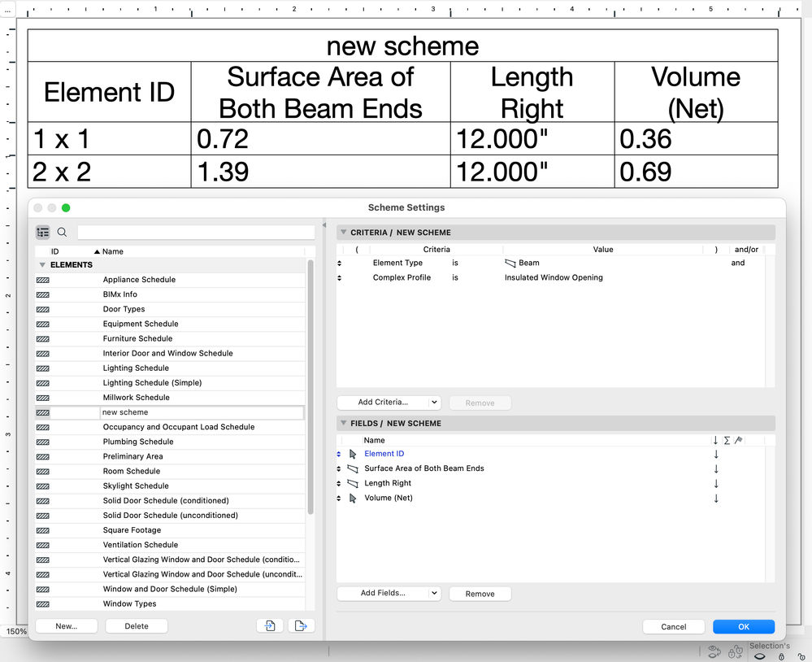Click the export scheme icon button
Screen dimensions: 812x662
pos(301,625)
